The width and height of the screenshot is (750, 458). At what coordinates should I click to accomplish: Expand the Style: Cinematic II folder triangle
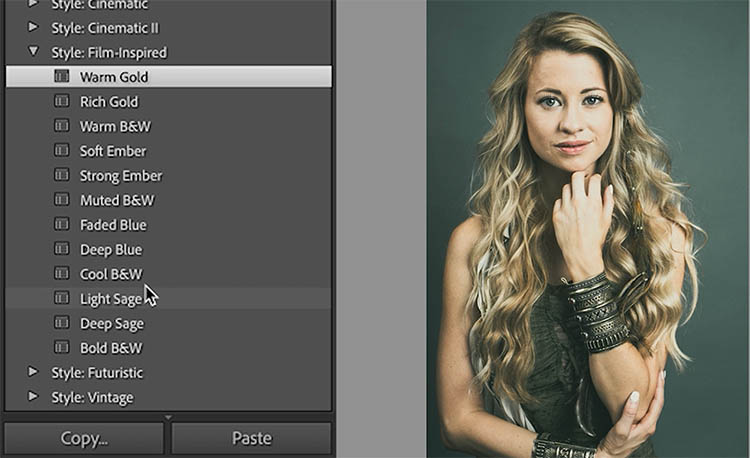click(33, 27)
